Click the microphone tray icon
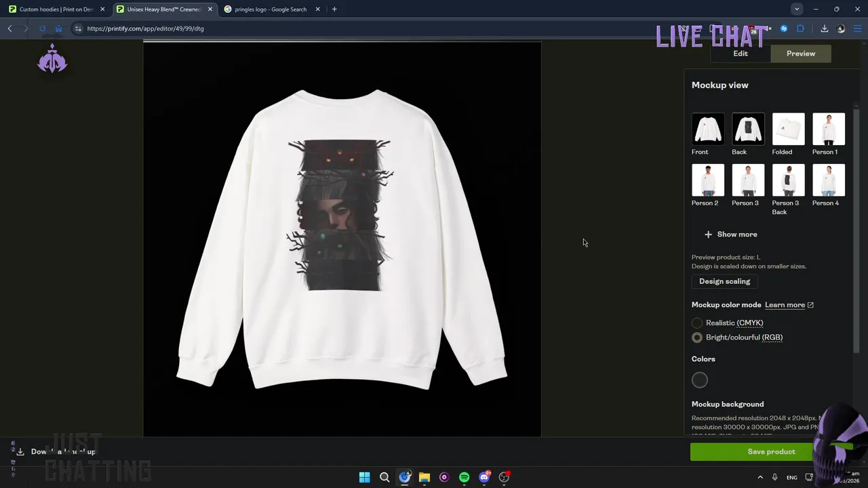868x488 pixels. point(774,478)
